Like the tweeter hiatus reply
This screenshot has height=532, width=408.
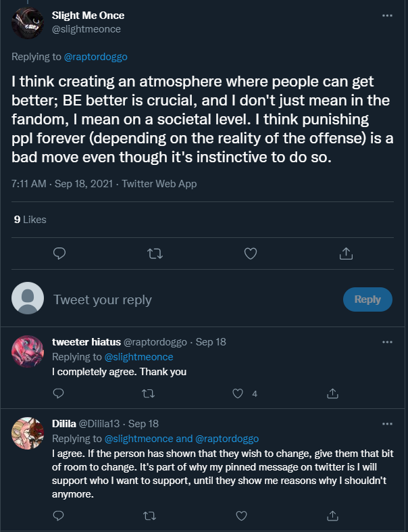click(x=238, y=393)
